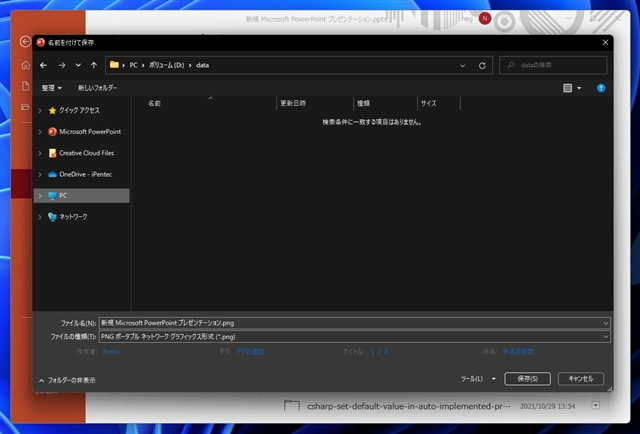Image resolution: width=640 pixels, height=434 pixels.
Task: Select クイック アクセス in navigation tree
Action: coord(79,110)
